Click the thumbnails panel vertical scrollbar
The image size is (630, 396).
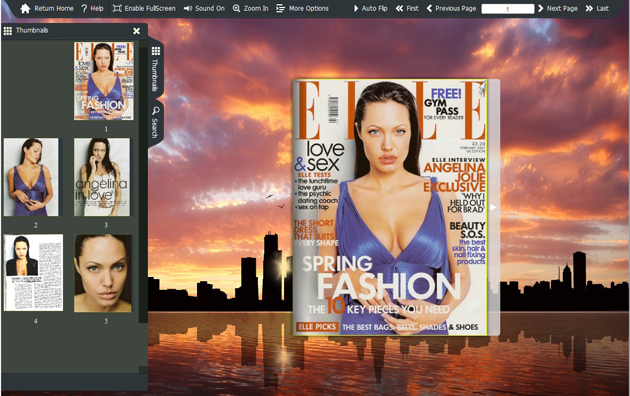[143, 185]
